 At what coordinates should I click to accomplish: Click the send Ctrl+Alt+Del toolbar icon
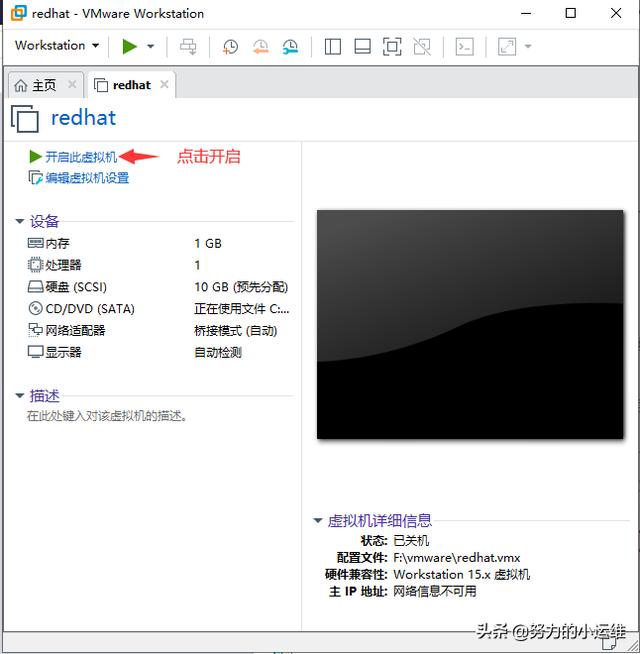point(188,46)
